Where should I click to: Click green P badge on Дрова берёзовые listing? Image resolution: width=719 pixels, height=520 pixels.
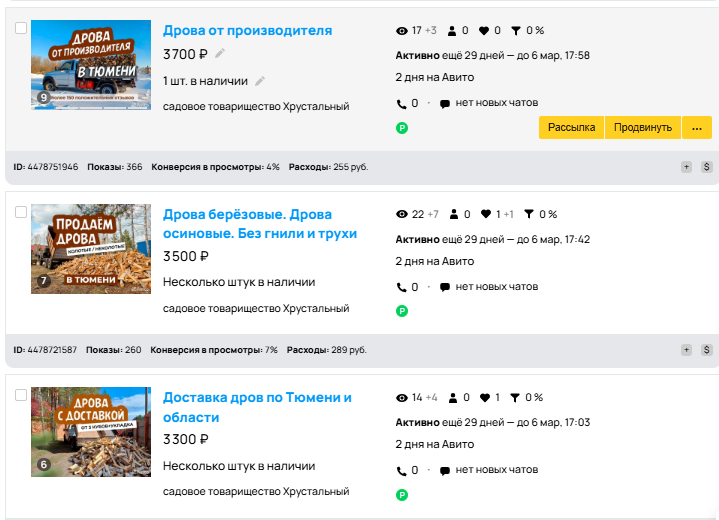coord(402,311)
